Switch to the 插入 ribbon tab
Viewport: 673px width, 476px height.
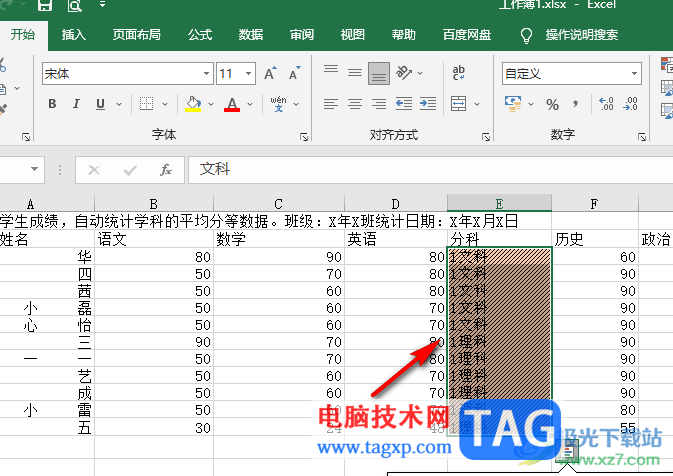click(x=73, y=35)
